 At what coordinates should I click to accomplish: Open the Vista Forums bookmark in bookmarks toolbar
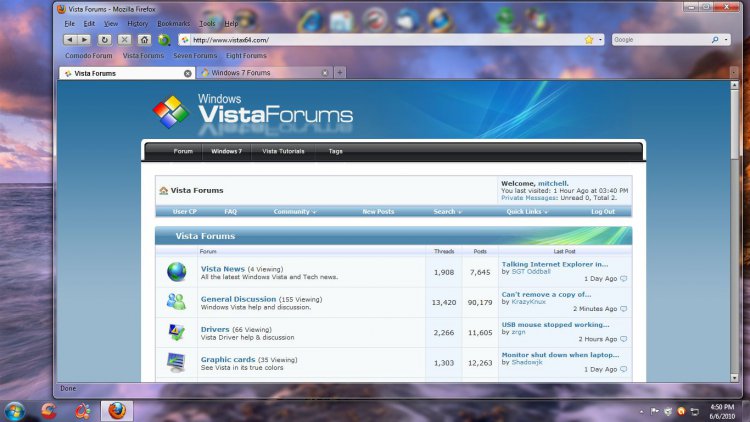143,56
